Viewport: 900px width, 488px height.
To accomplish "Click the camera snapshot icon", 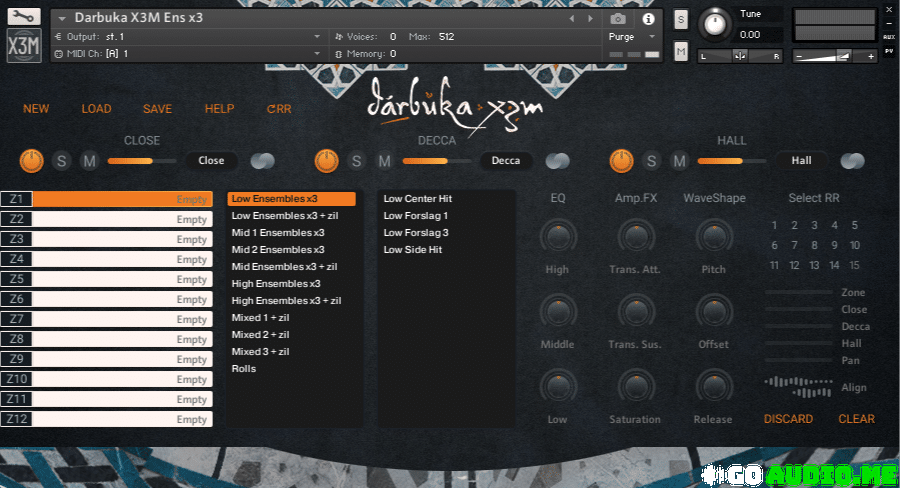I will [x=618, y=18].
